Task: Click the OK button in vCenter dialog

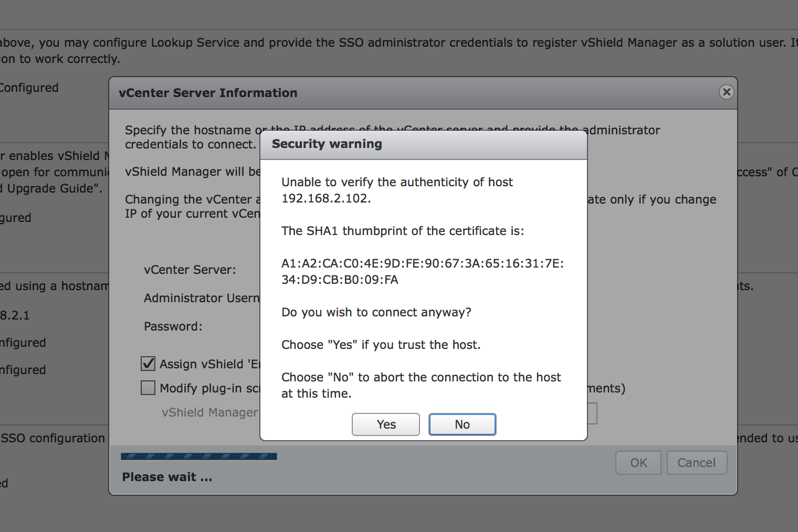Action: point(638,463)
